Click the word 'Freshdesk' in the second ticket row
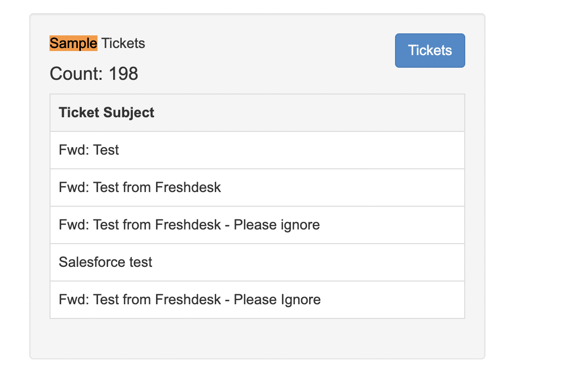 pos(188,188)
